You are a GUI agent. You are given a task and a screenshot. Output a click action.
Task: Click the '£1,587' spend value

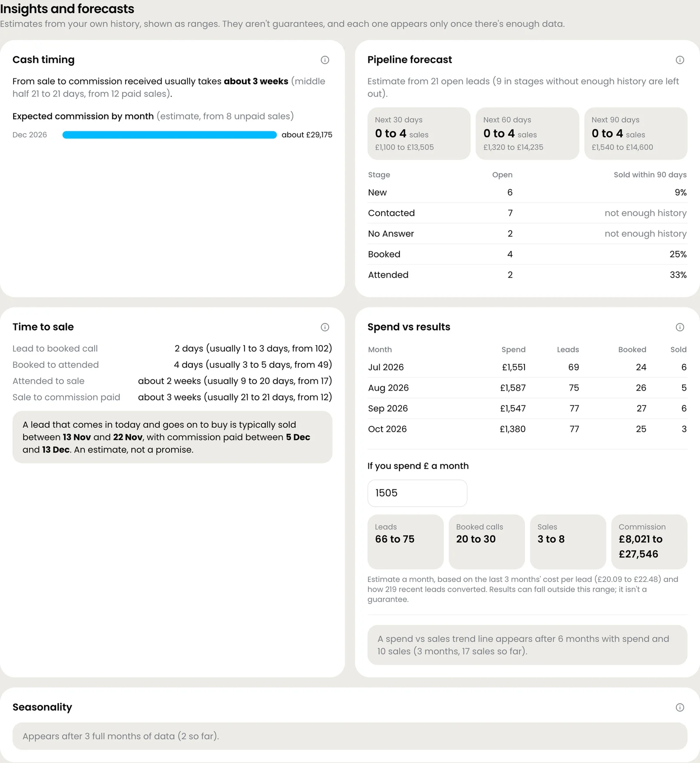(513, 388)
